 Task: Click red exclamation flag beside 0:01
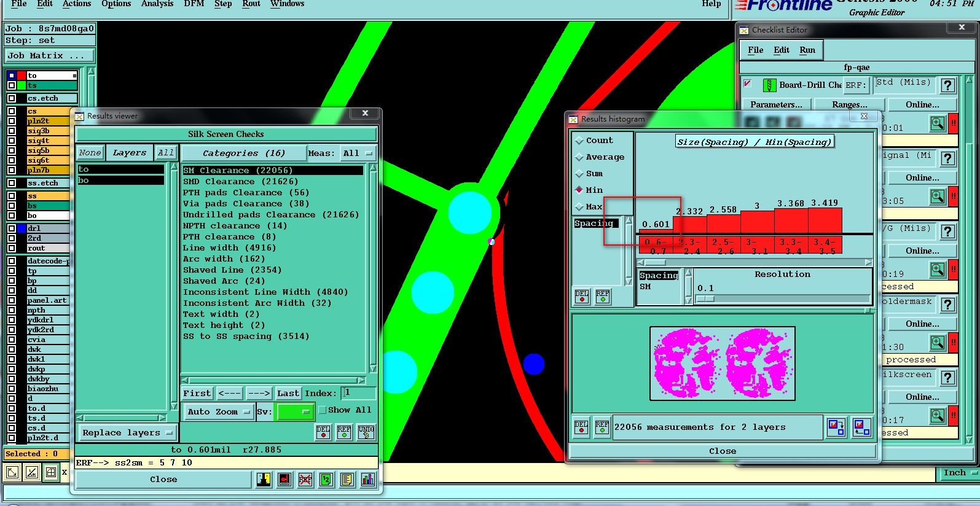click(953, 123)
